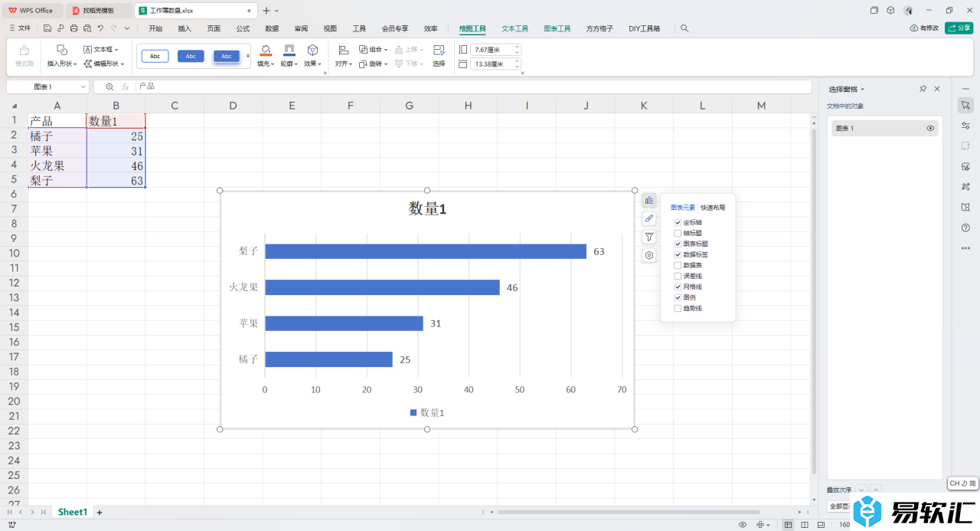Pin the 选择窗格 side panel
The image size is (980, 531).
(923, 89)
